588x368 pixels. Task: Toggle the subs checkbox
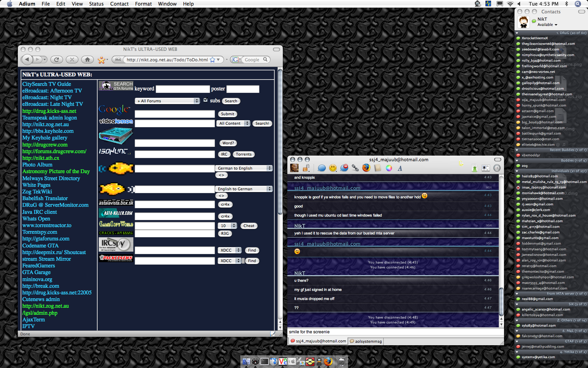[205, 100]
